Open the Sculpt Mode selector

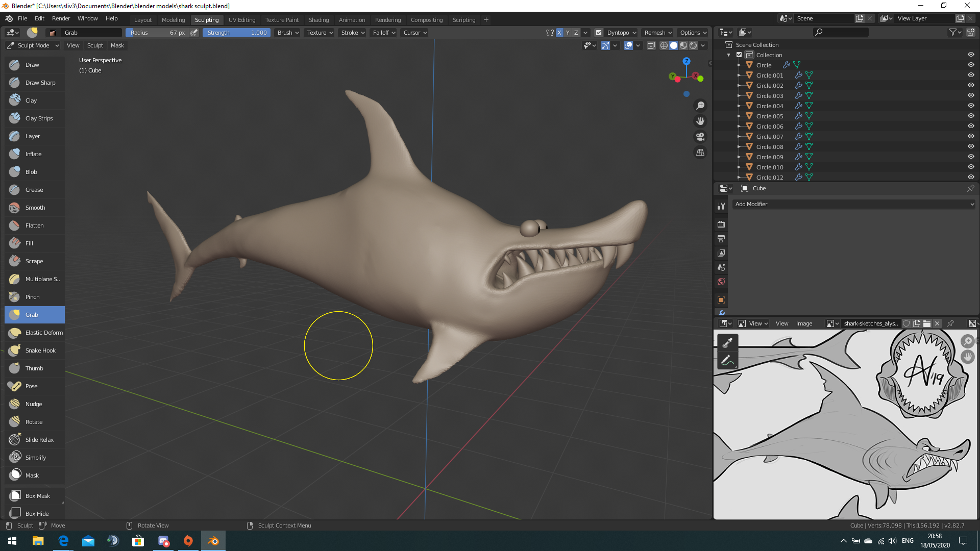[33, 45]
